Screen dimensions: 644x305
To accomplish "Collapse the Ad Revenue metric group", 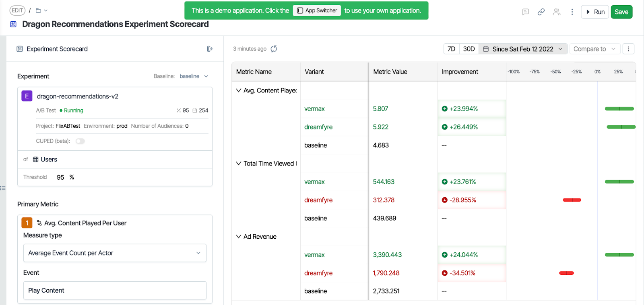I will tap(239, 237).
